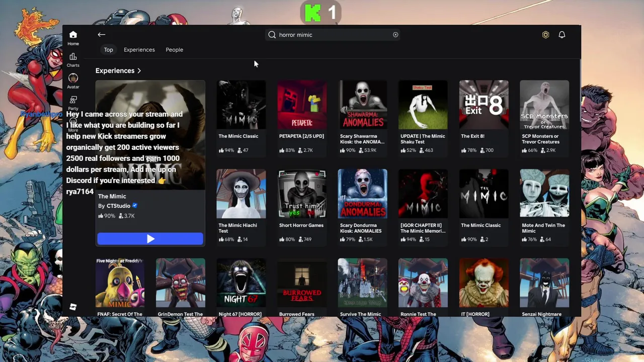The width and height of the screenshot is (644, 362).
Task: Open the PETAPETA [2/5 UPD] thumbnail
Action: (302, 105)
